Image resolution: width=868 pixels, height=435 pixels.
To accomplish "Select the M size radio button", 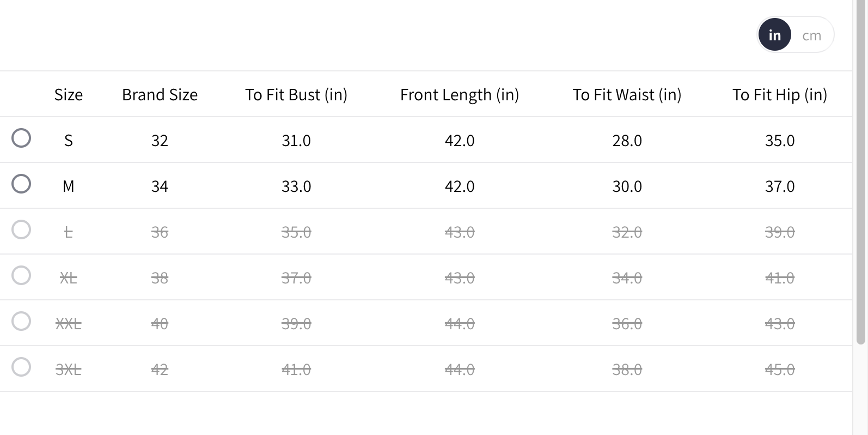I will coord(21,184).
